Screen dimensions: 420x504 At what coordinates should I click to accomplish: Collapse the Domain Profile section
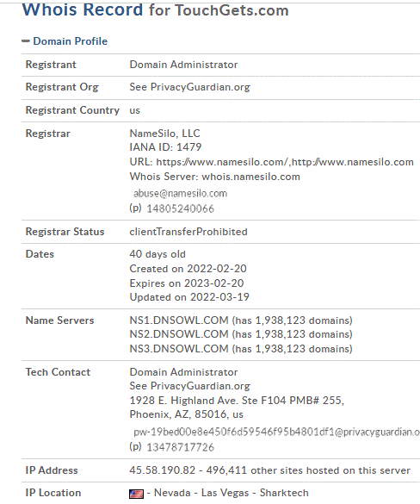click(26, 41)
